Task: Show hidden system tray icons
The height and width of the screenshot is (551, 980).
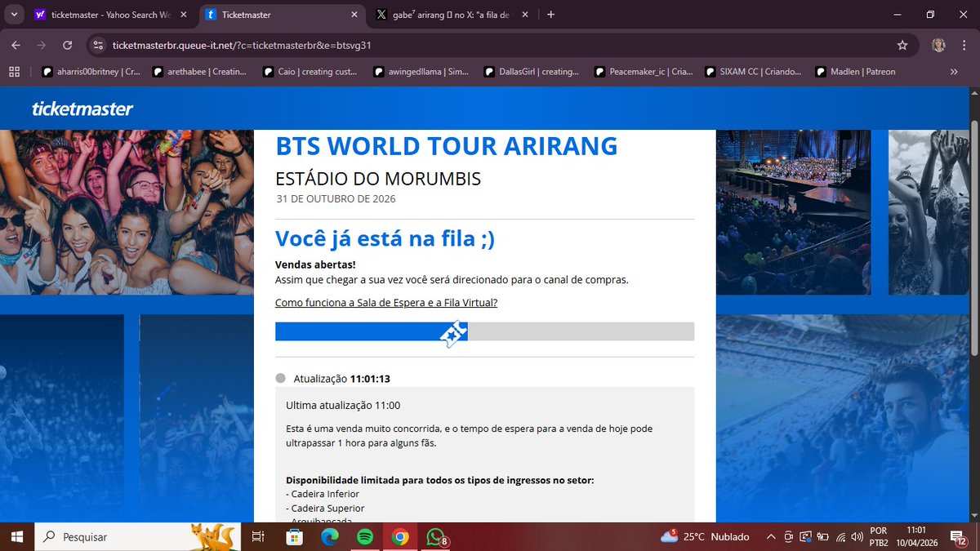Action: tap(770, 536)
